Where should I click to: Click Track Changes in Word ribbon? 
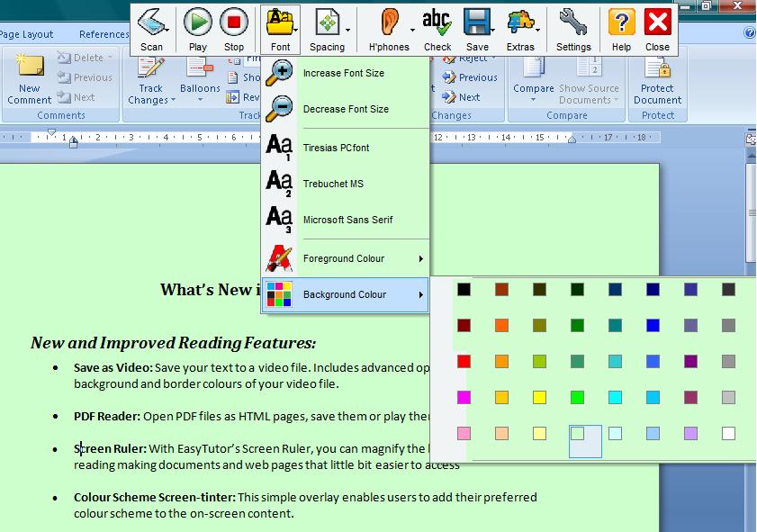tap(151, 79)
